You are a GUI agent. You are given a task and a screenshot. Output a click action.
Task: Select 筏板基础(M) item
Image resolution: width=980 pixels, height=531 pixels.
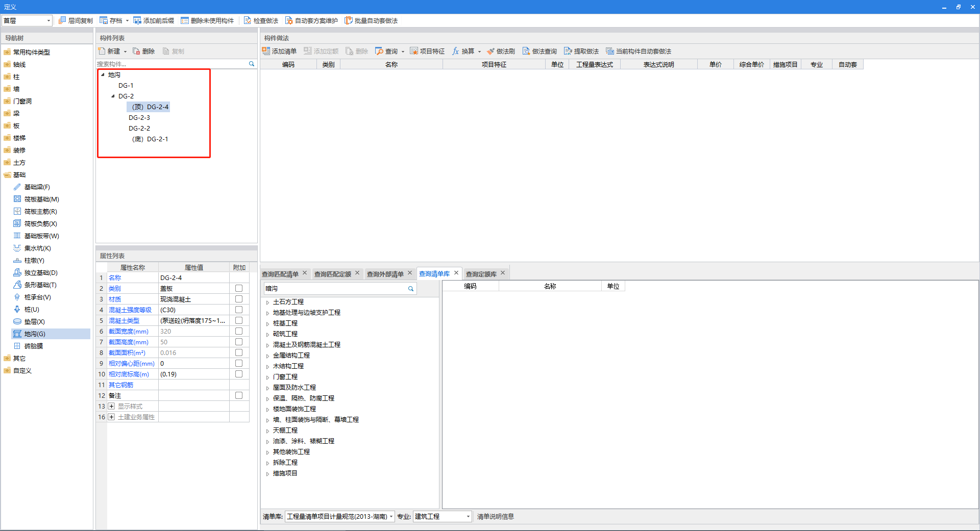[41, 199]
